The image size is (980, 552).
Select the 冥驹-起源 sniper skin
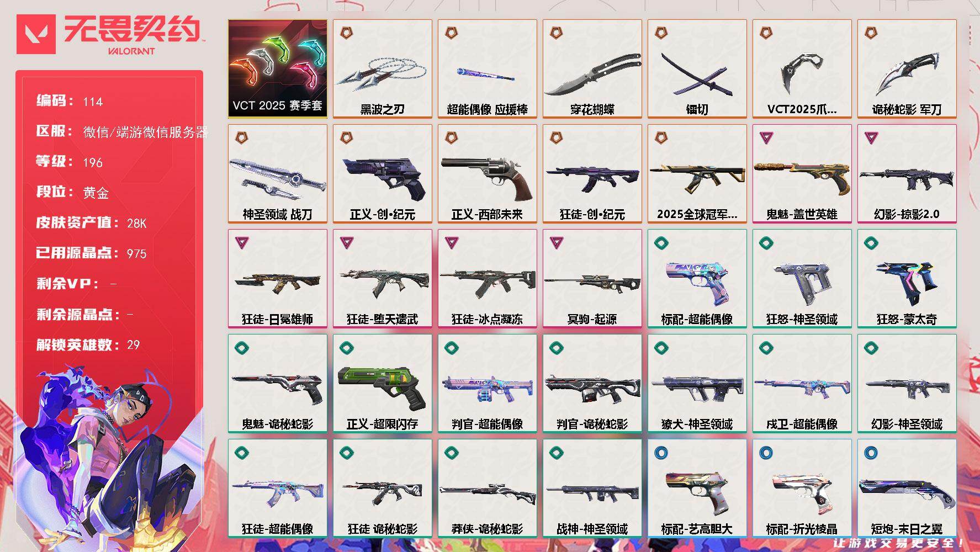click(x=592, y=279)
